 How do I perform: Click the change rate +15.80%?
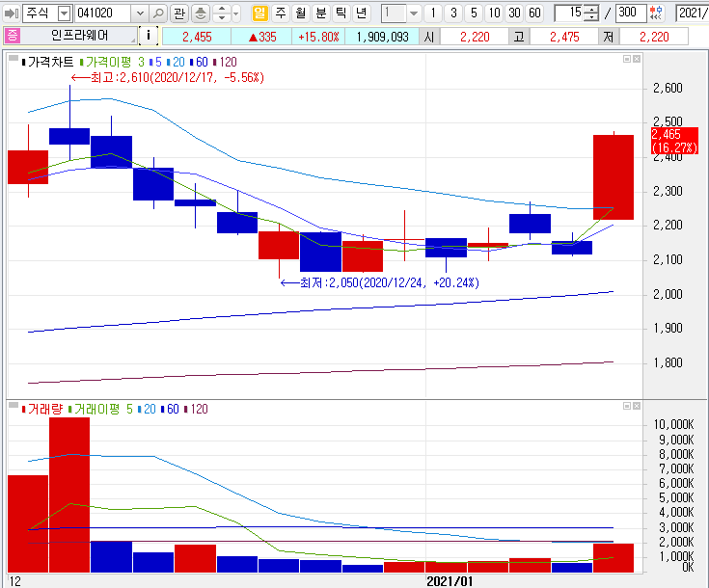coord(318,37)
